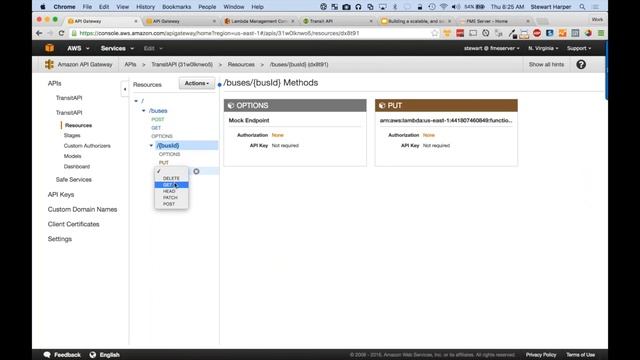Open the Privacy Policy footer link
The width and height of the screenshot is (640, 360).
click(x=541, y=355)
